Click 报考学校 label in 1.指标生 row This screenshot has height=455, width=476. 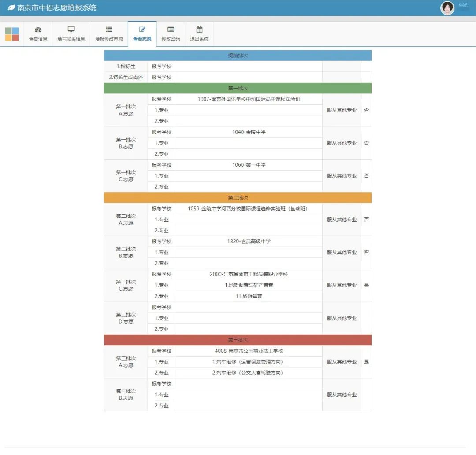pos(161,67)
